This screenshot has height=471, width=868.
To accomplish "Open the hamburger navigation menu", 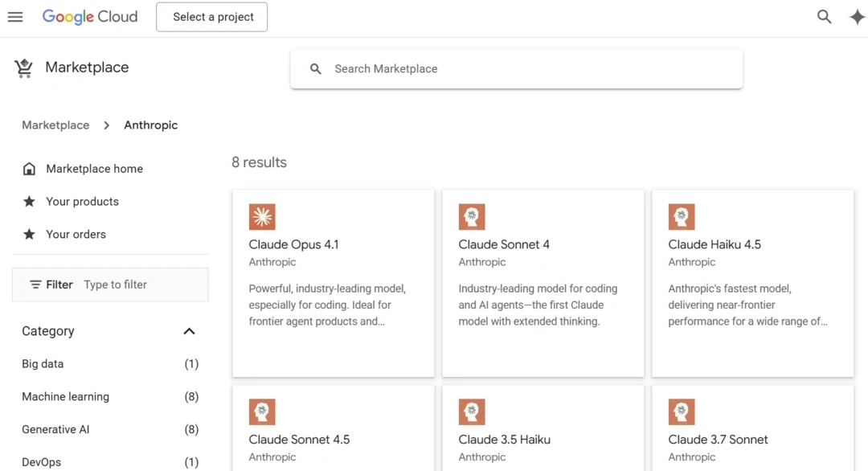I will coord(15,17).
